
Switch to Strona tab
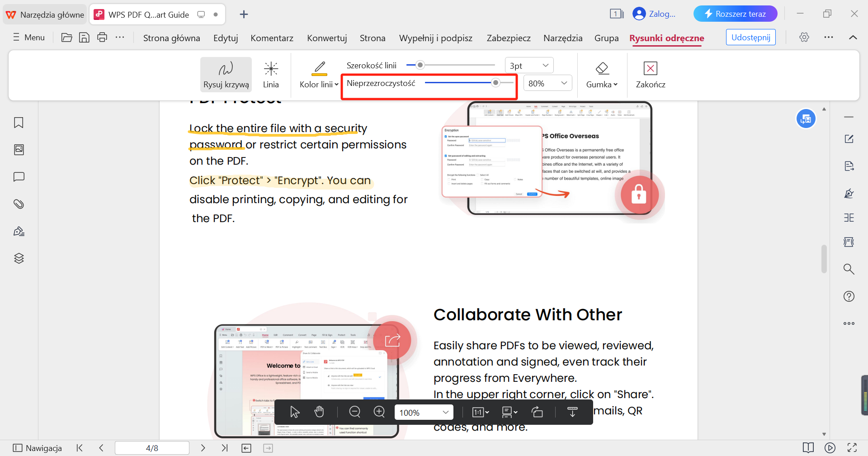[x=373, y=38]
